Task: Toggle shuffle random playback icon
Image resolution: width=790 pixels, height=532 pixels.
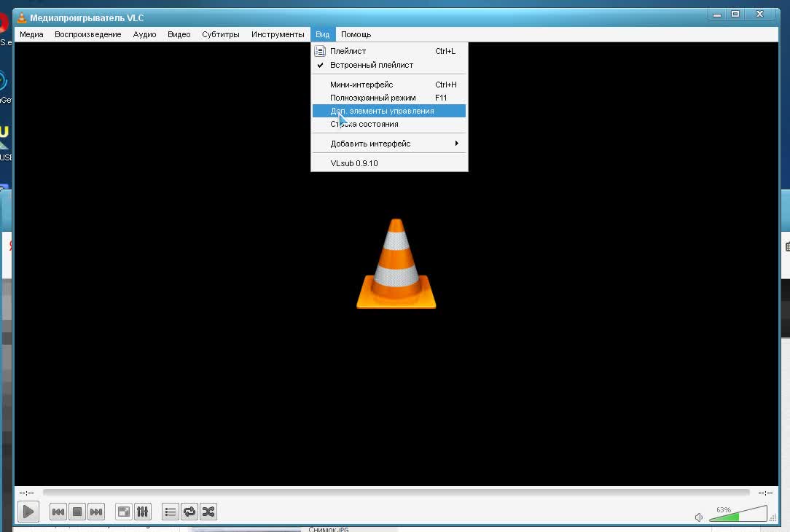Action: pyautogui.click(x=208, y=512)
